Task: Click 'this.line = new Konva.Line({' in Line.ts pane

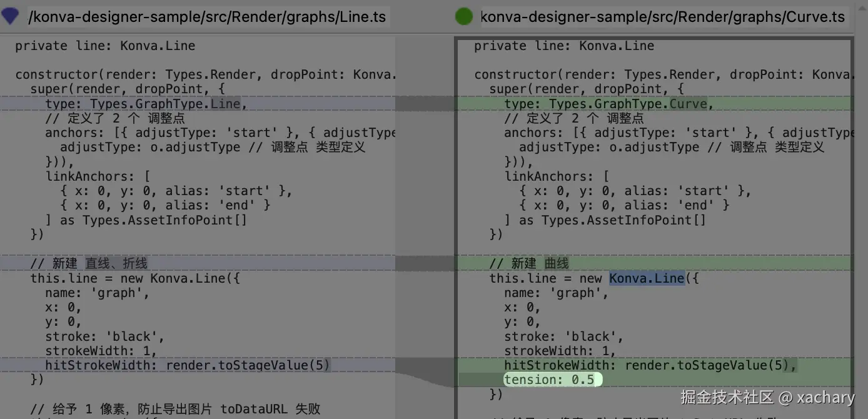Action: point(135,278)
